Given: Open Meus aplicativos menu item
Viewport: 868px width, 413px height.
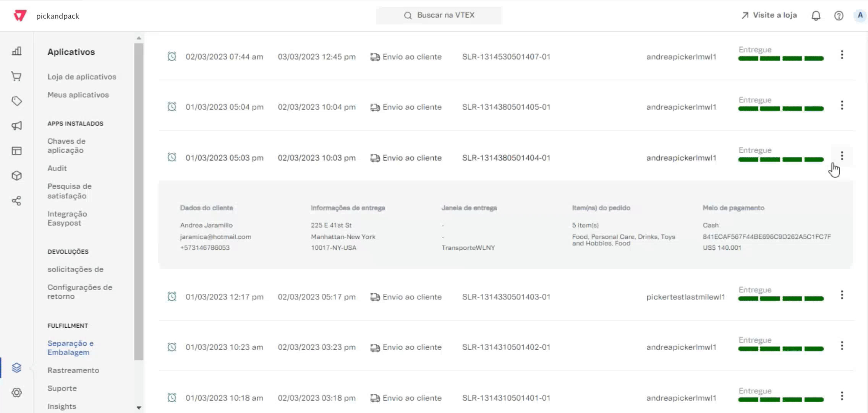Looking at the screenshot, I should click(78, 94).
